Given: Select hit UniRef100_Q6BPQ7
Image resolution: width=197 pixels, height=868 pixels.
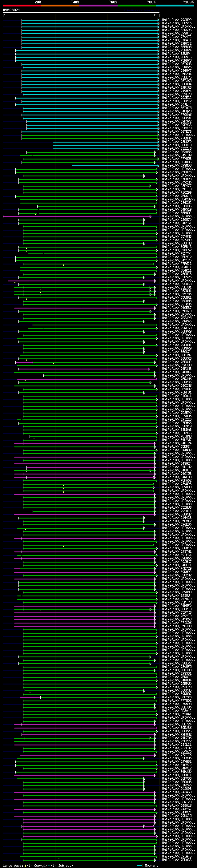Looking at the screenshot, I should pos(177,515).
